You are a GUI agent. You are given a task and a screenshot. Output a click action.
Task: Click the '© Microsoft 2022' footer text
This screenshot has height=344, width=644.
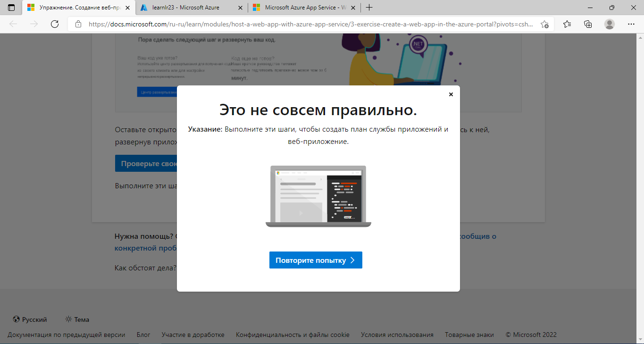point(531,335)
